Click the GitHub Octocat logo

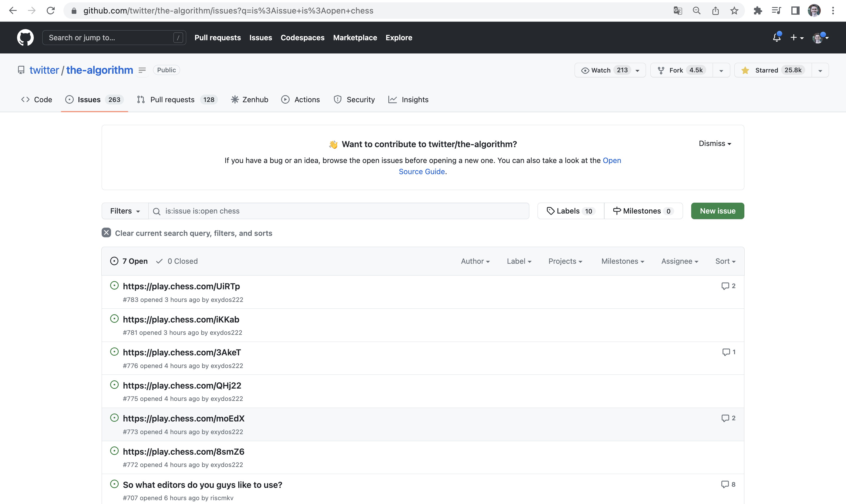click(25, 37)
